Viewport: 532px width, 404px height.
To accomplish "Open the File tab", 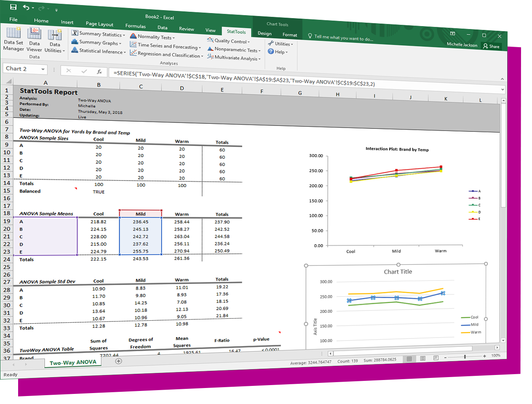I will [x=13, y=19].
